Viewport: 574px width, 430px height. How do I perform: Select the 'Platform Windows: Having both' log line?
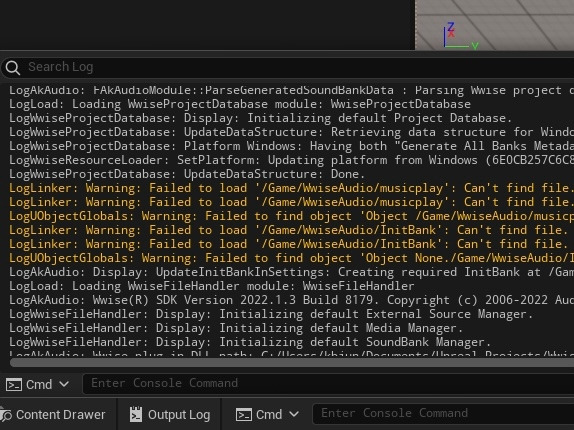(x=291, y=146)
